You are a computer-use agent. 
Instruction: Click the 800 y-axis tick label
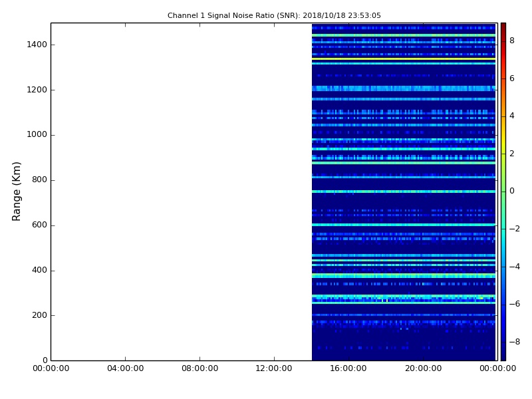coord(39,180)
